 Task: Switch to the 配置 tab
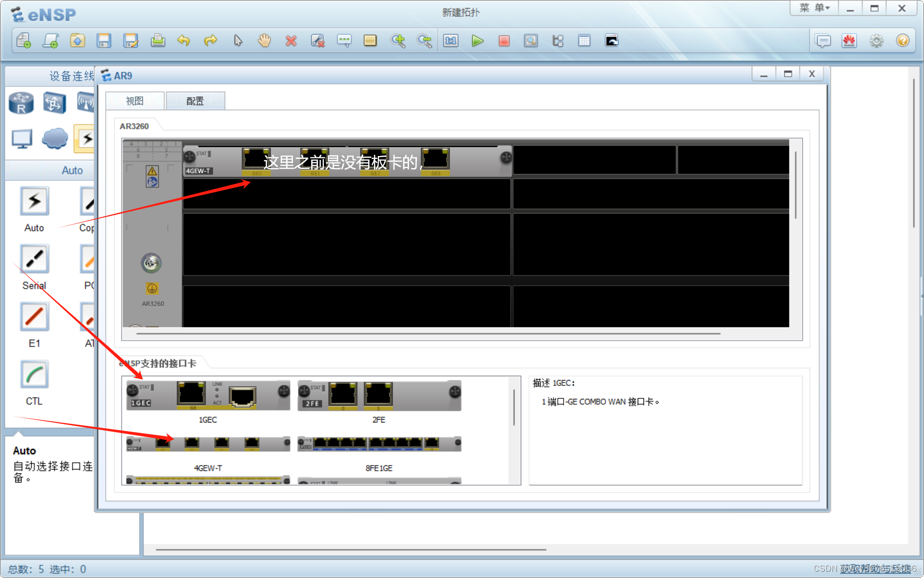[195, 101]
